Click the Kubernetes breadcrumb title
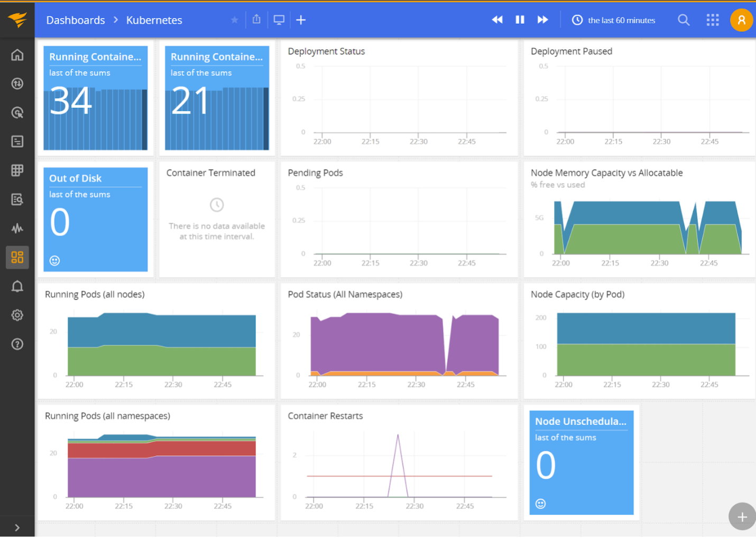 (x=154, y=20)
